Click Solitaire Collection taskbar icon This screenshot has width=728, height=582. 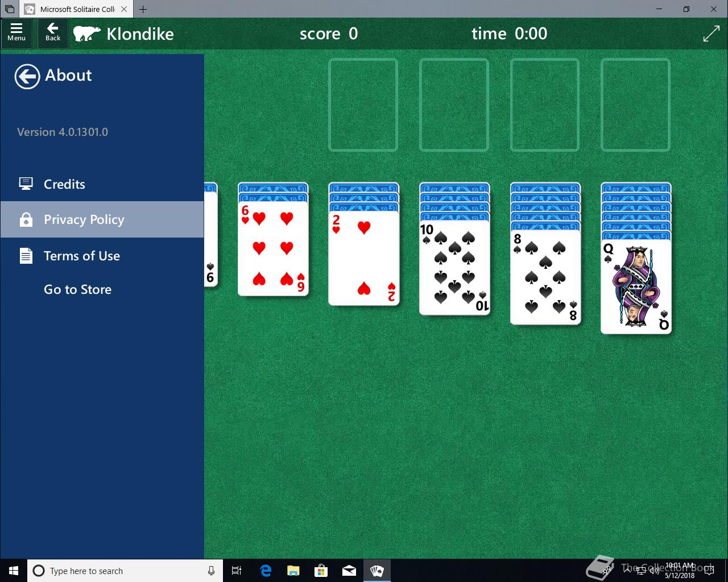[x=377, y=571]
